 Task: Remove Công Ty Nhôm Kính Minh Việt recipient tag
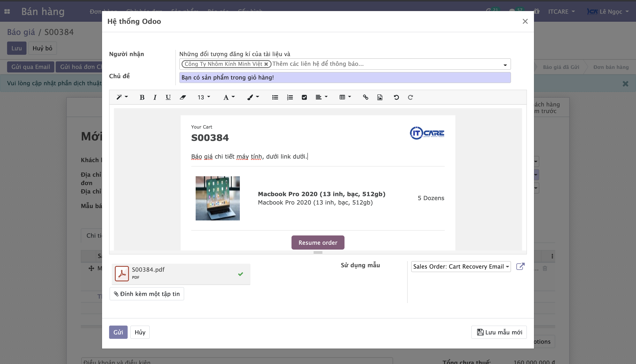coord(266,64)
